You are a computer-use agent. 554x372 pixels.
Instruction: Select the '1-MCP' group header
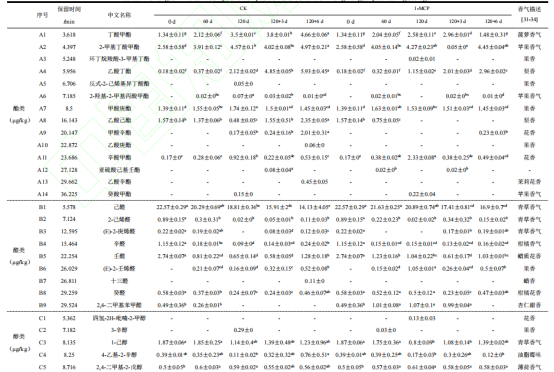[x=422, y=8]
